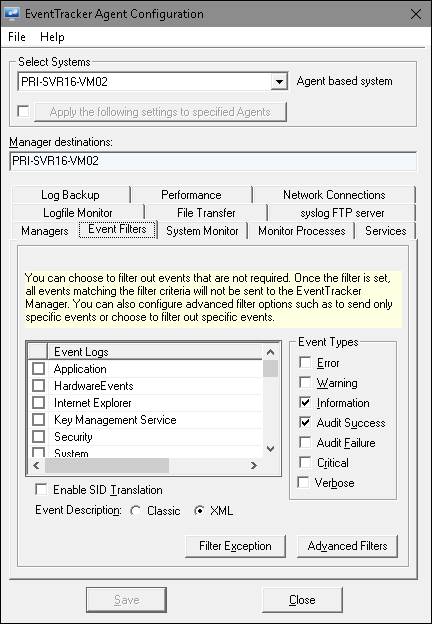Screen dimensions: 432x624
Task: Click the Save button
Action: [x=126, y=600]
